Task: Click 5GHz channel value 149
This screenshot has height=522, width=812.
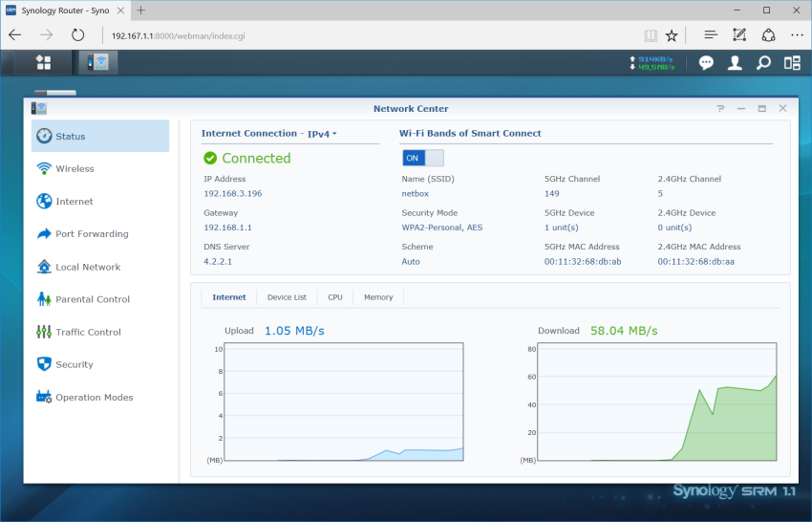Action: 551,193
